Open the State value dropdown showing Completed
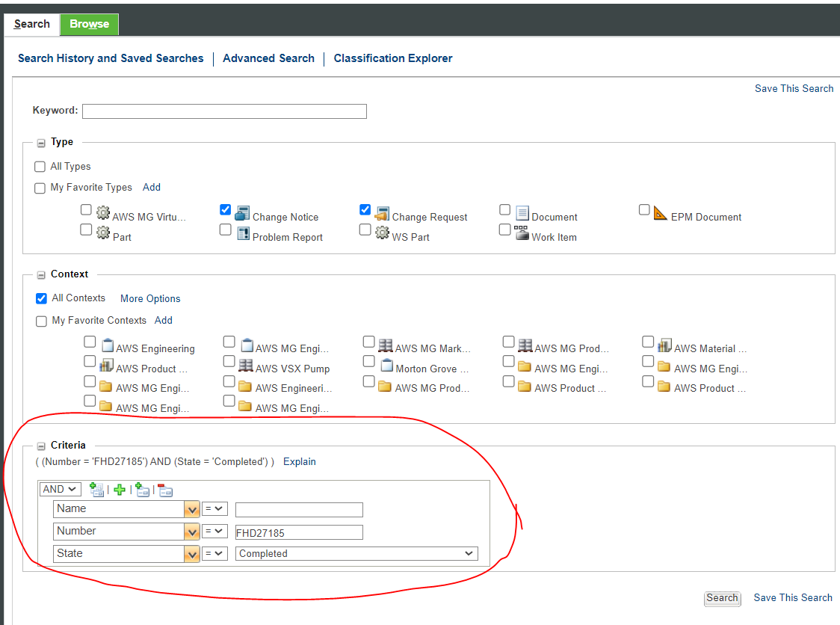 (470, 553)
